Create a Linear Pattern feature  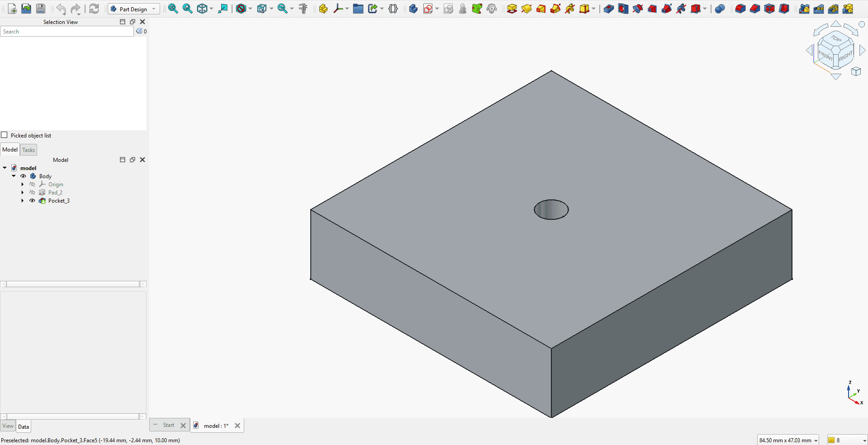[x=818, y=9]
